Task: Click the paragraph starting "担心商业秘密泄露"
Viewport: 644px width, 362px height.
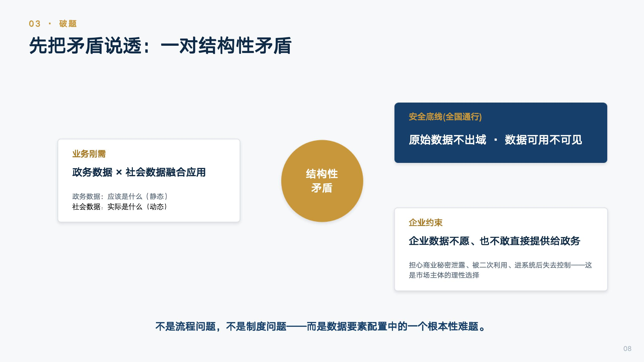Action: coord(500,270)
